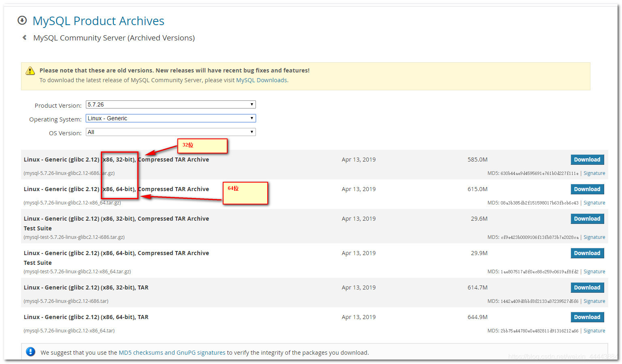Click the blue info icon near MD5 suggestion

(30, 352)
